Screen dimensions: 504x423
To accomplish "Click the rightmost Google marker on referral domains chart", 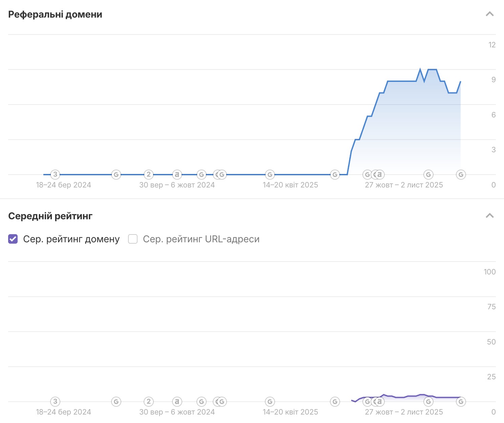I will click(x=461, y=175).
